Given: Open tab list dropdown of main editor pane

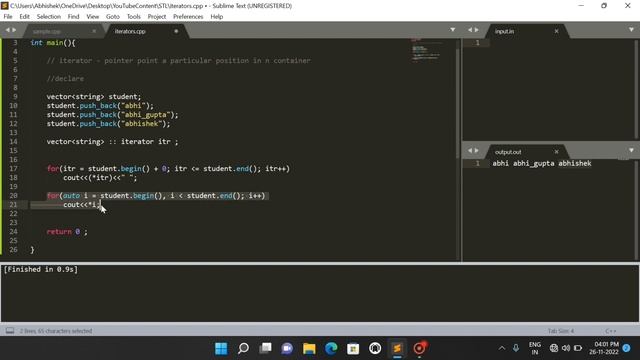Looking at the screenshot, I should coord(453,30).
